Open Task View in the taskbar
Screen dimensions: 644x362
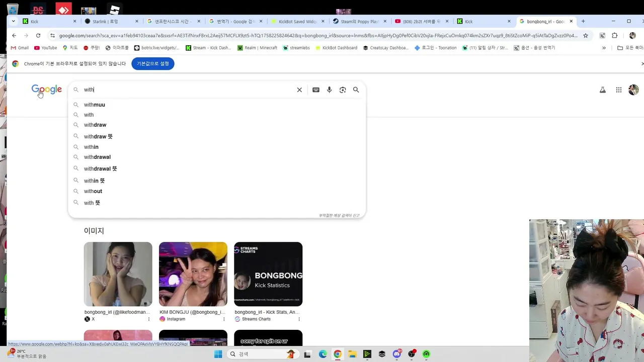pos(307,354)
